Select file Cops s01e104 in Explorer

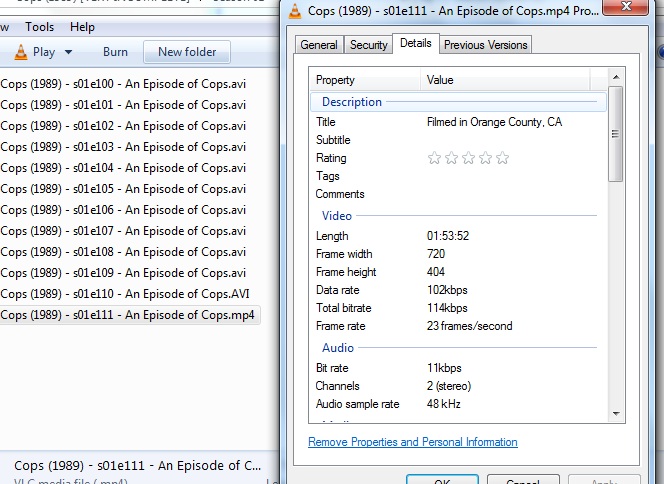123,168
